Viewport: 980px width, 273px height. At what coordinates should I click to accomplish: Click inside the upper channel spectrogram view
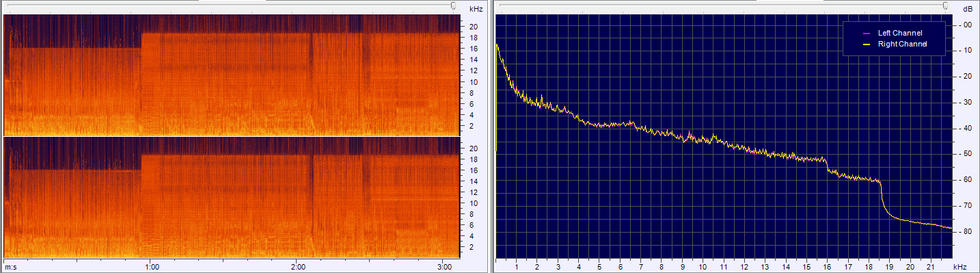(x=231, y=75)
